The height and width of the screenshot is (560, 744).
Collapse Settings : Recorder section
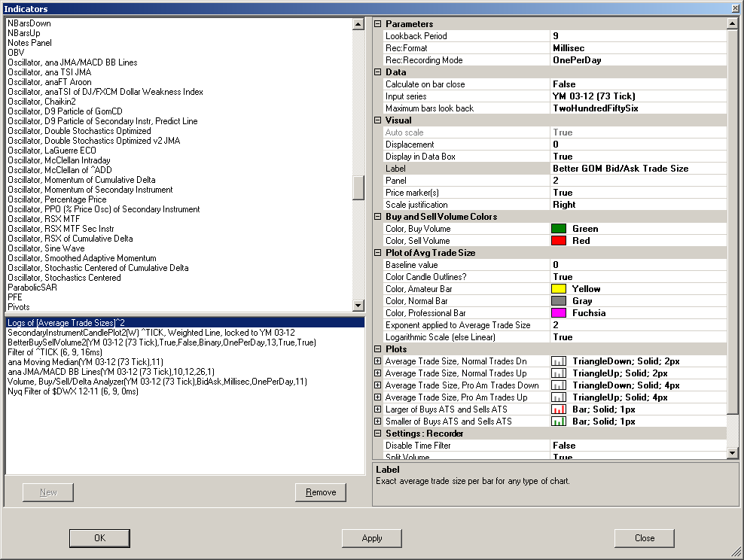378,434
